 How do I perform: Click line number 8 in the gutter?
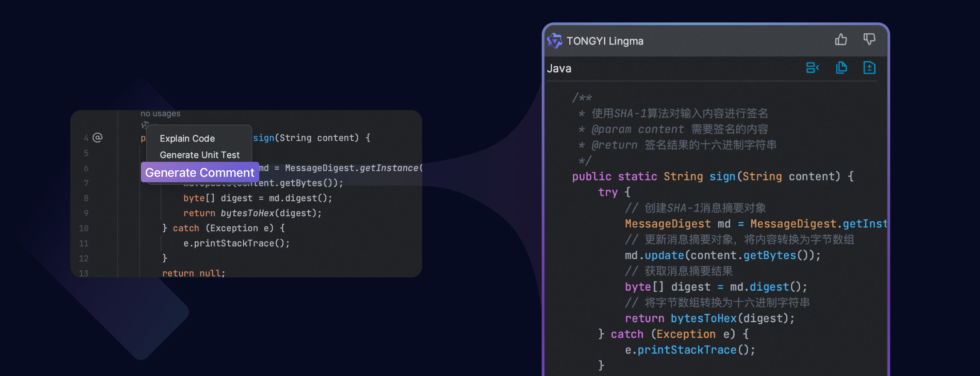pyautogui.click(x=86, y=199)
